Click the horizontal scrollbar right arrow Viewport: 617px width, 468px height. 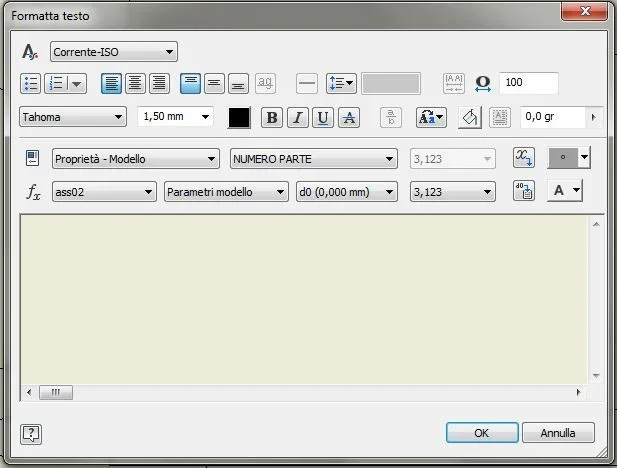point(578,392)
